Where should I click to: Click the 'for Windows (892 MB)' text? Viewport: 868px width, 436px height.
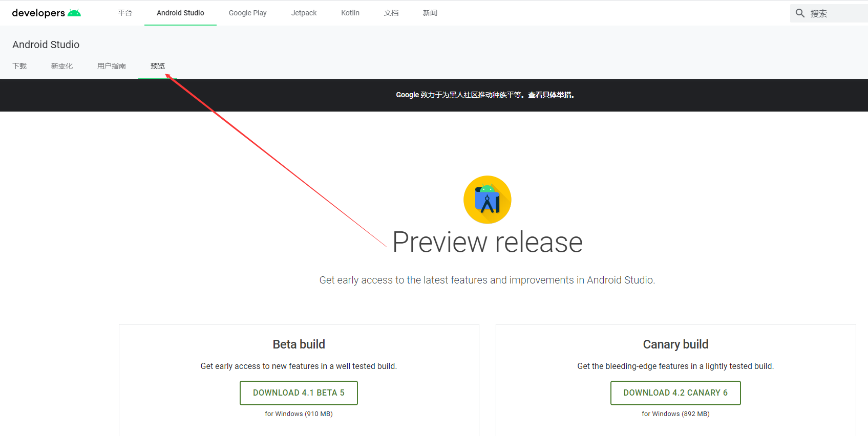pos(675,414)
